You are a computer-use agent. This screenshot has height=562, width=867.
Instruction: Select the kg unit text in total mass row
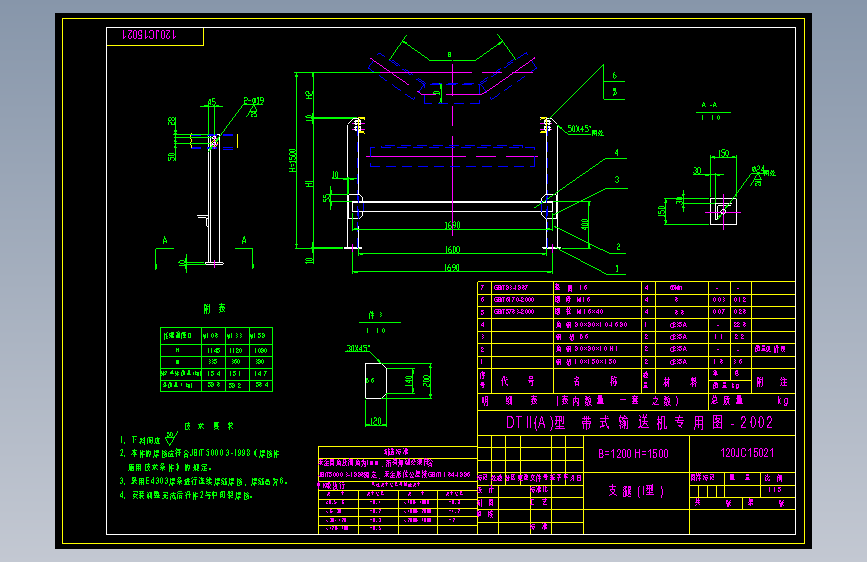tap(782, 400)
